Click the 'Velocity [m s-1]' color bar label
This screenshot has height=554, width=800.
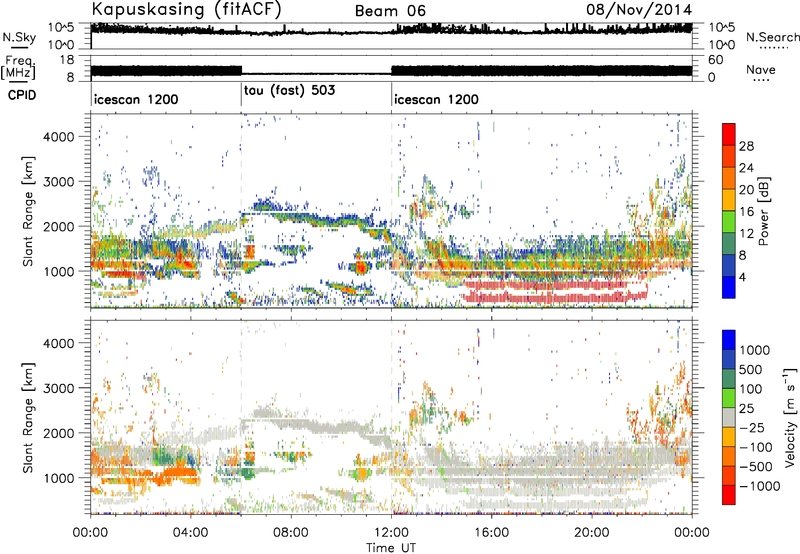(790, 417)
